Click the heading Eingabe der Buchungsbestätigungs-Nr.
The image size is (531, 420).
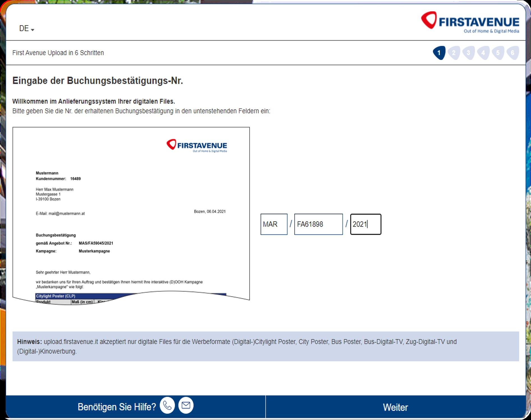click(98, 81)
